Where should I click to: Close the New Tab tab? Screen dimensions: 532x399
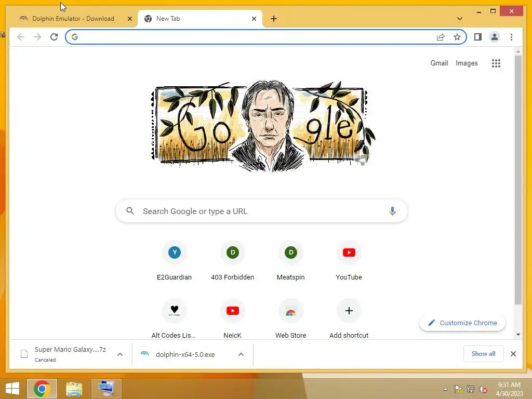click(254, 19)
